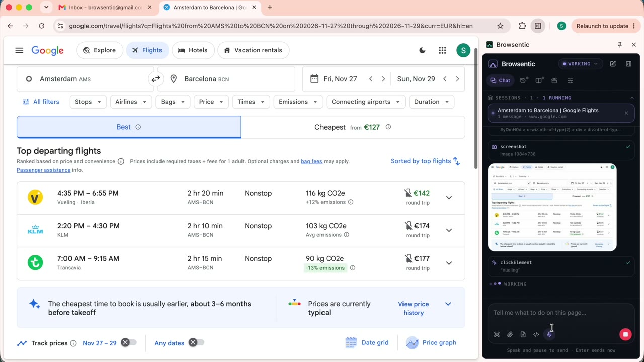Click info icon next to Cheapest price
The image size is (644, 362).
388,127
